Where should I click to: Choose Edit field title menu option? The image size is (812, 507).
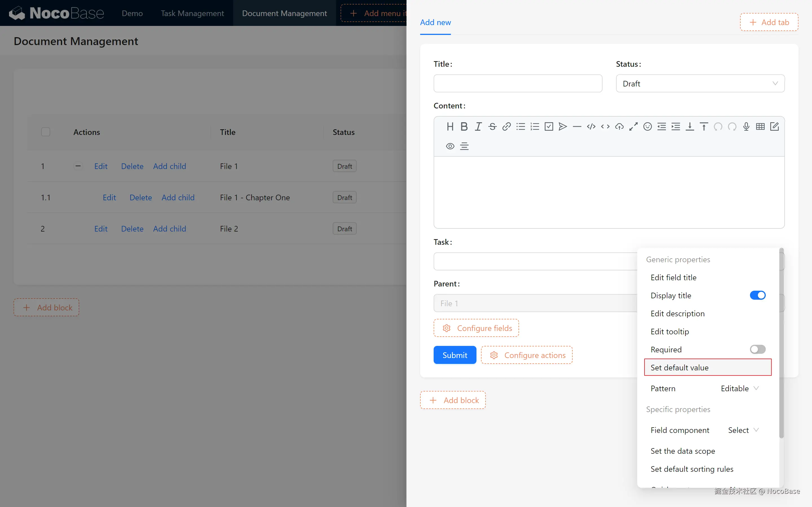(673, 277)
